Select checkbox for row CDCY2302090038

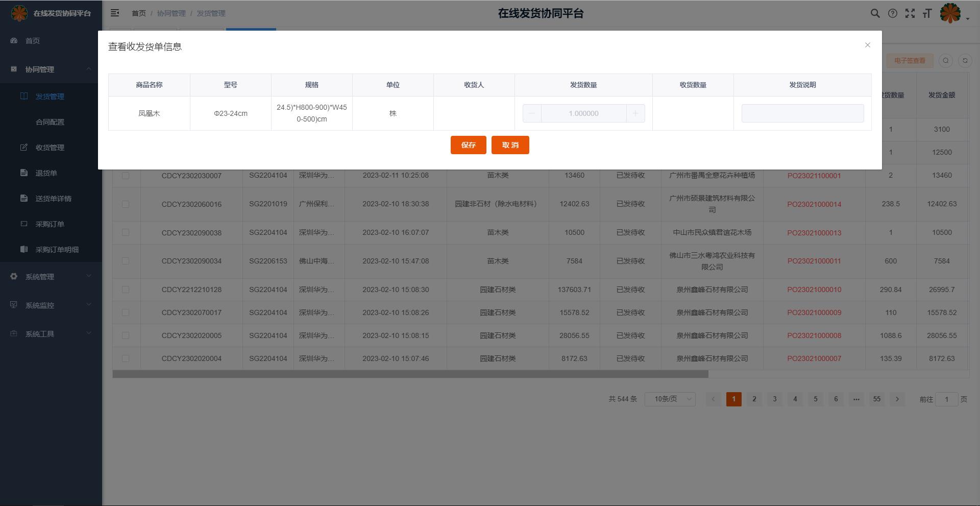click(x=126, y=232)
